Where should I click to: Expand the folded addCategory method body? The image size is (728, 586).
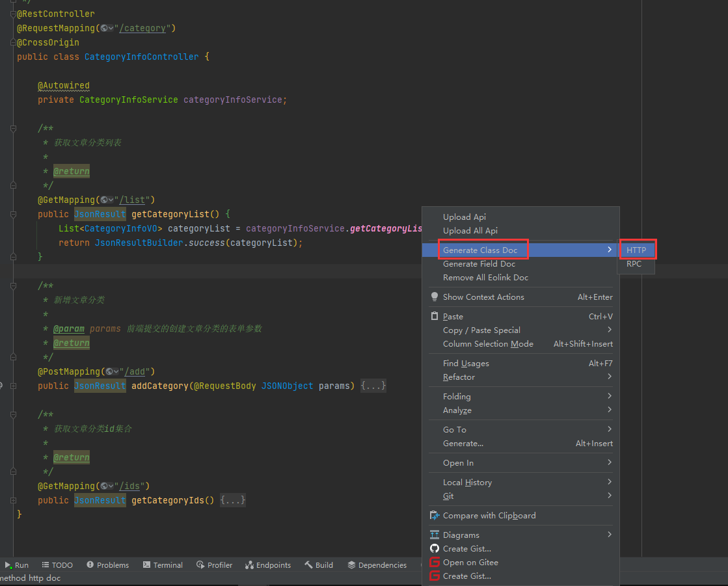click(x=373, y=386)
